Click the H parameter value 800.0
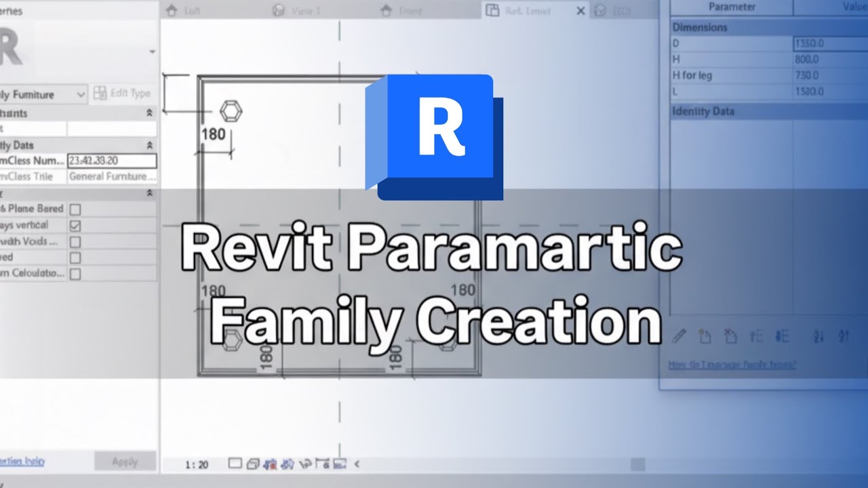Screen dimensions: 868x488 pos(831,60)
